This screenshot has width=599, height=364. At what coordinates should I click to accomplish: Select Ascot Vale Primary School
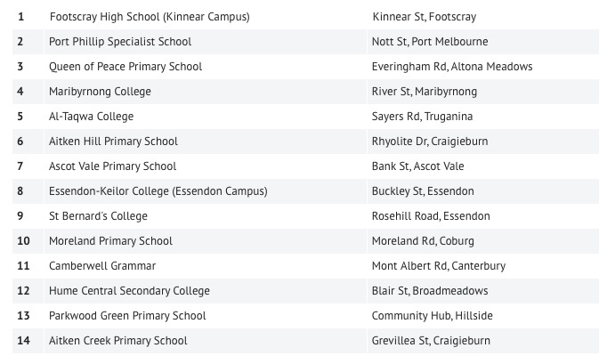pyautogui.click(x=112, y=166)
